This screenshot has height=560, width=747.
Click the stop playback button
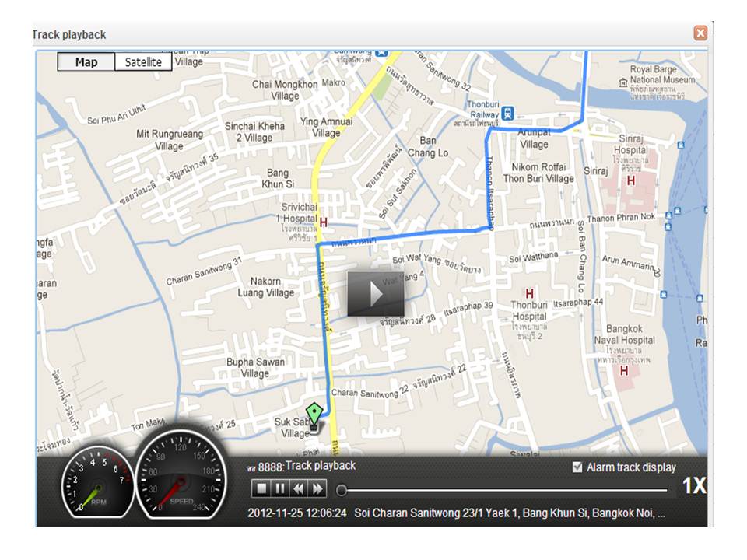(262, 488)
